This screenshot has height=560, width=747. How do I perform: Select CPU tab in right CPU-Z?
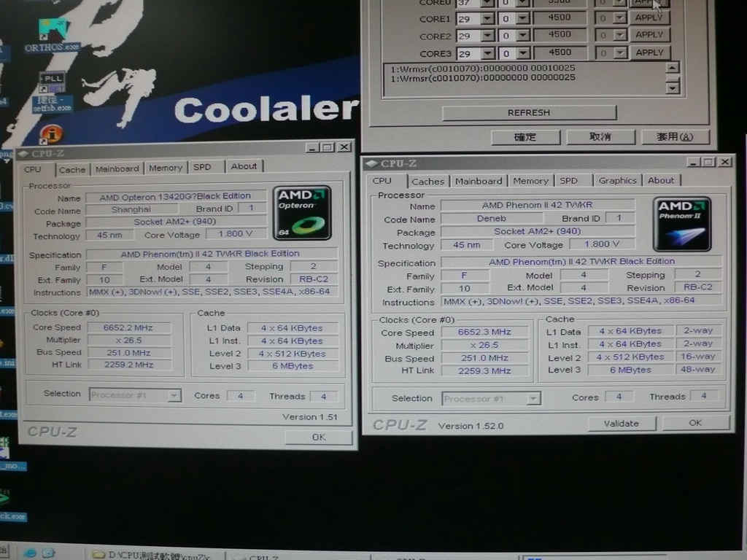pyautogui.click(x=382, y=181)
